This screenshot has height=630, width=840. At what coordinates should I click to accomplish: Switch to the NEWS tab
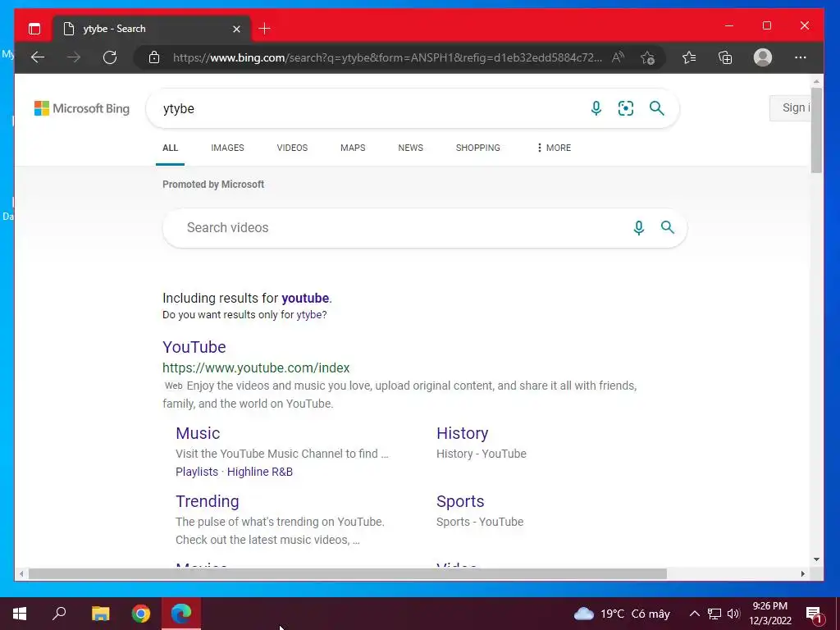[410, 148]
